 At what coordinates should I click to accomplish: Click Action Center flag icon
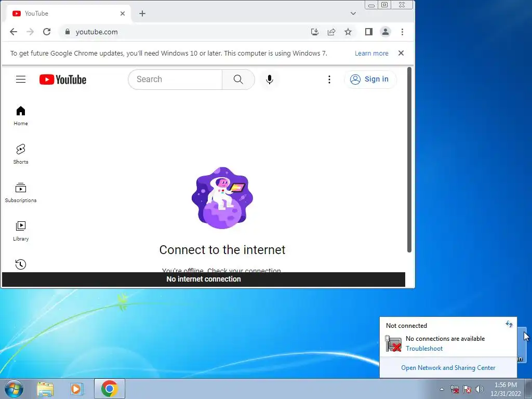coord(467,389)
